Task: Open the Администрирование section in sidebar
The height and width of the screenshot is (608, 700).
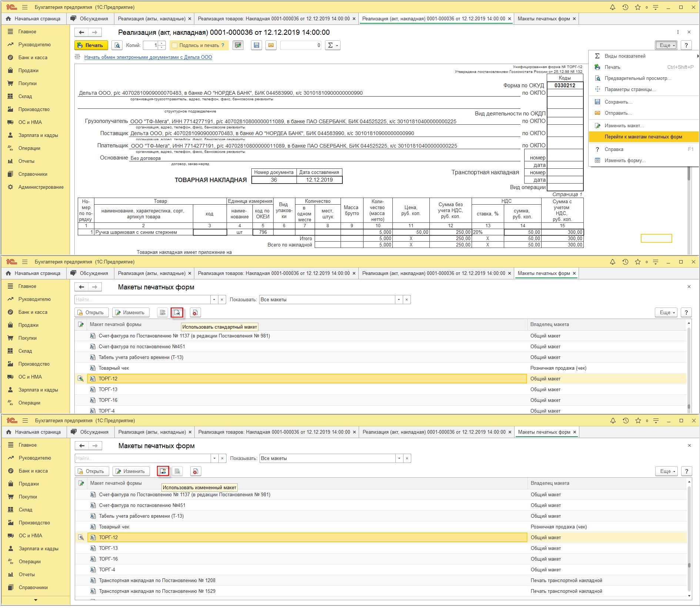Action: click(x=36, y=187)
